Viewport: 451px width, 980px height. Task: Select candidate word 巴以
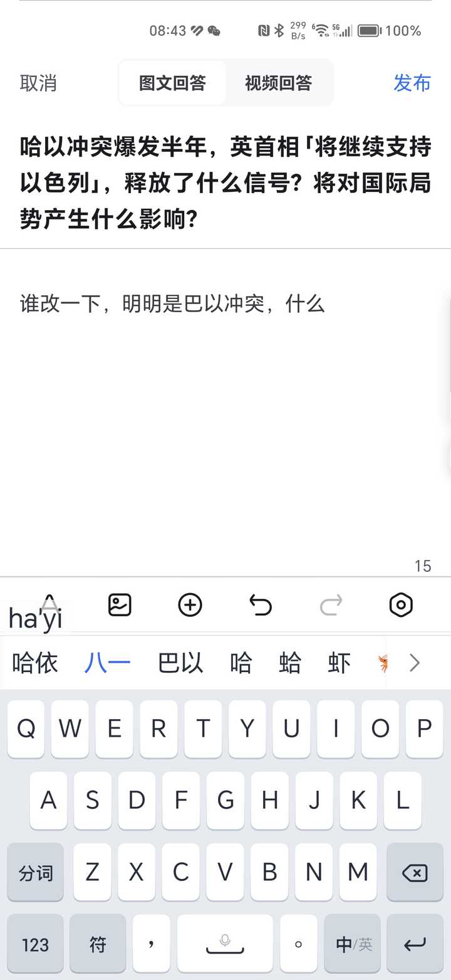[180, 663]
